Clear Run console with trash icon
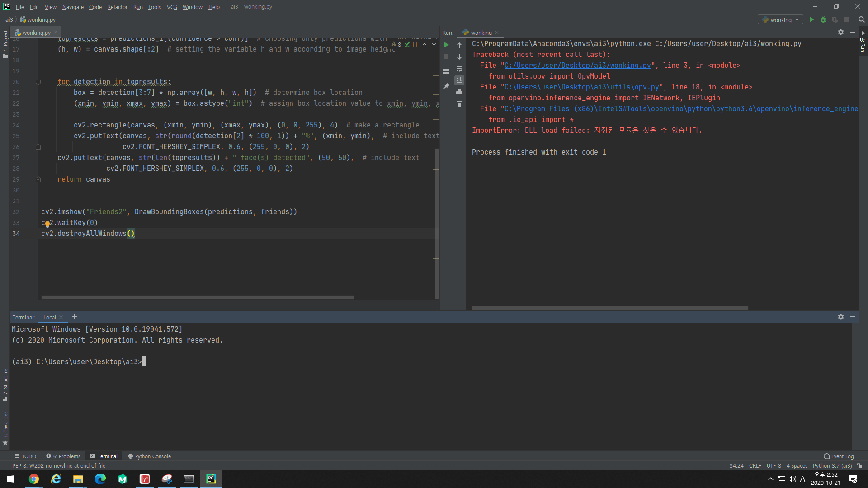This screenshot has width=868, height=488. (x=459, y=104)
